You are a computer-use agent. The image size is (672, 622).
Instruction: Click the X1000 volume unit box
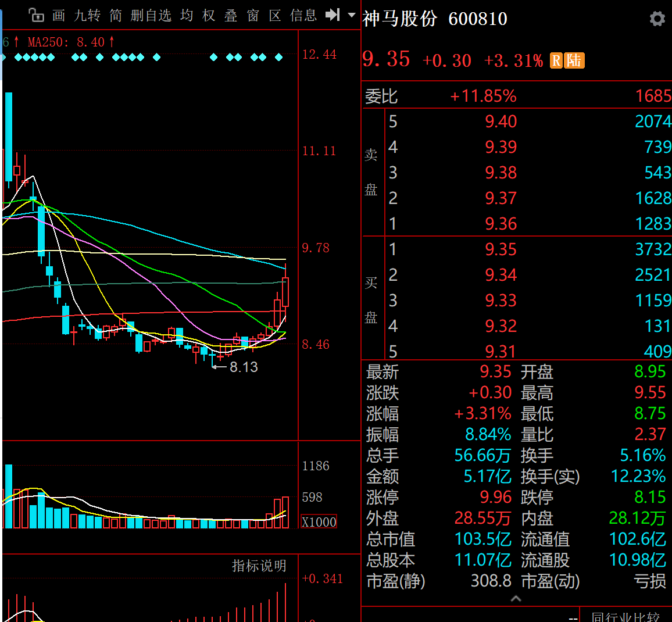[x=319, y=521]
